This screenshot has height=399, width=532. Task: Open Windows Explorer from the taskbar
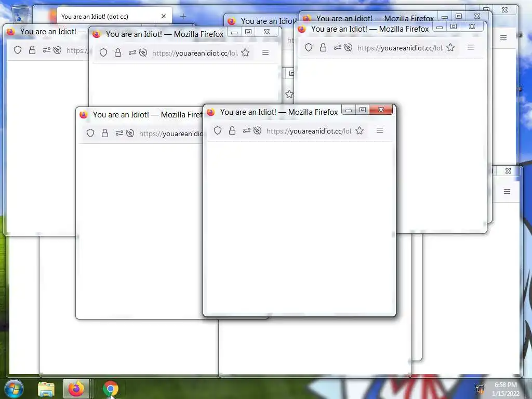46,389
